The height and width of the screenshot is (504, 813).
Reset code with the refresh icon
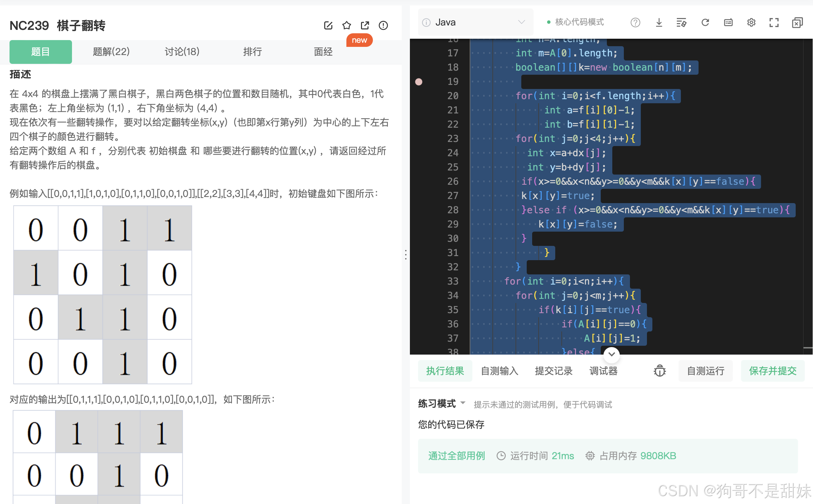click(x=705, y=23)
